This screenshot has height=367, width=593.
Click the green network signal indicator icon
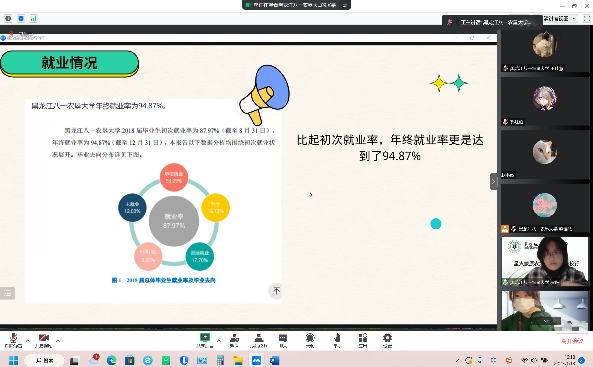pos(34,18)
